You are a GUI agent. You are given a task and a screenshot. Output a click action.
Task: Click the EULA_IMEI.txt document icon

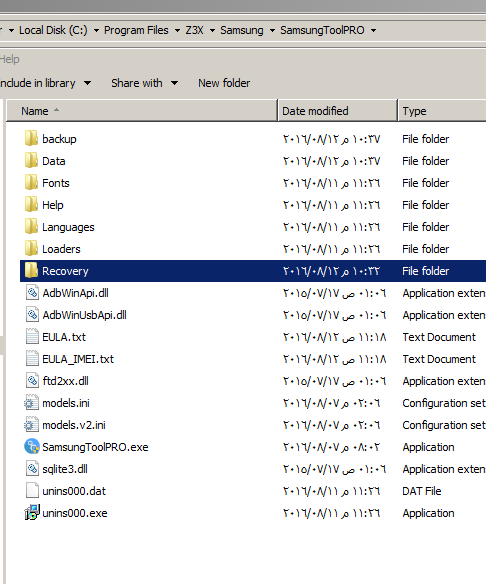pyautogui.click(x=32, y=359)
